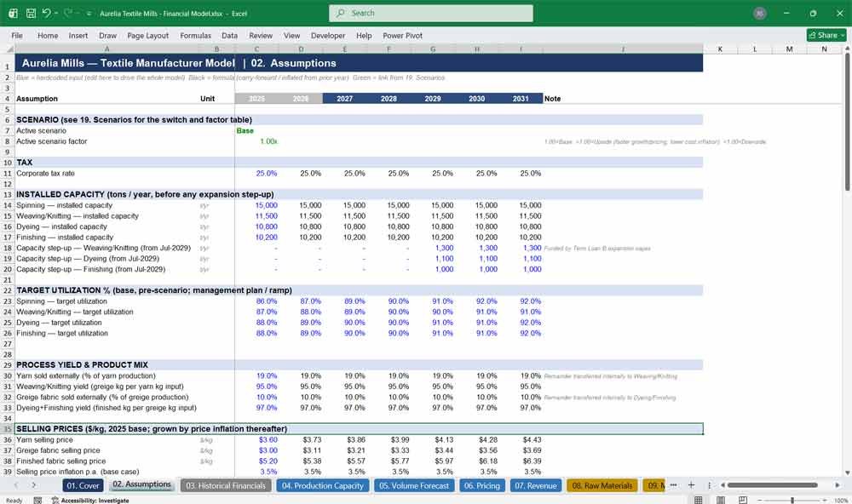Select the 1.00x scenario factor cell
The image size is (852, 504).
point(256,141)
